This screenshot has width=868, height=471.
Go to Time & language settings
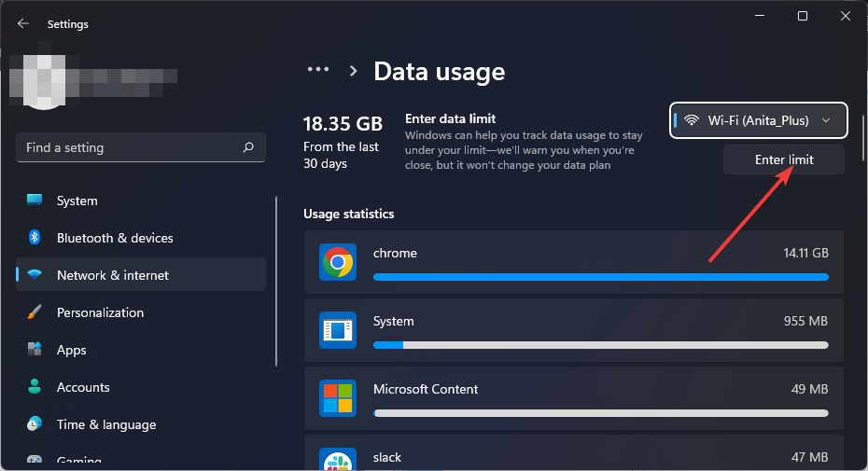(105, 424)
